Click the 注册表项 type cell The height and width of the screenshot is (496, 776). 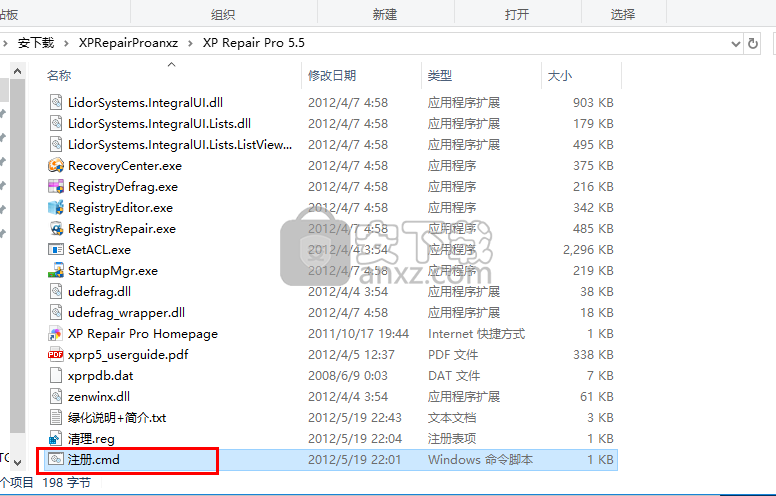click(452, 439)
